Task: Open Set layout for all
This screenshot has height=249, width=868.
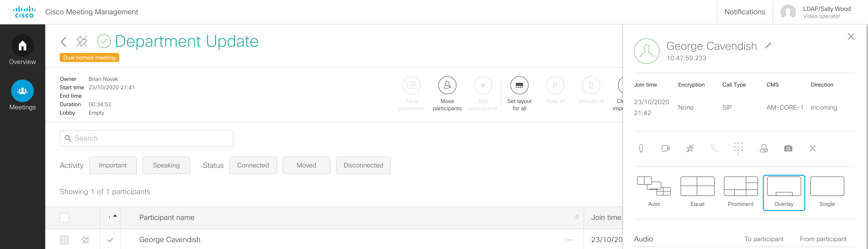Action: tap(519, 85)
